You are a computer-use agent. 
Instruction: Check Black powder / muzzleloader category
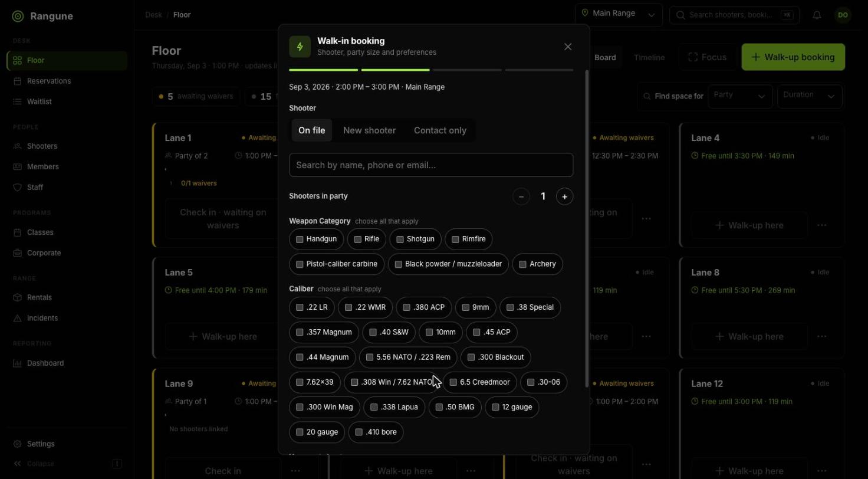click(x=448, y=264)
